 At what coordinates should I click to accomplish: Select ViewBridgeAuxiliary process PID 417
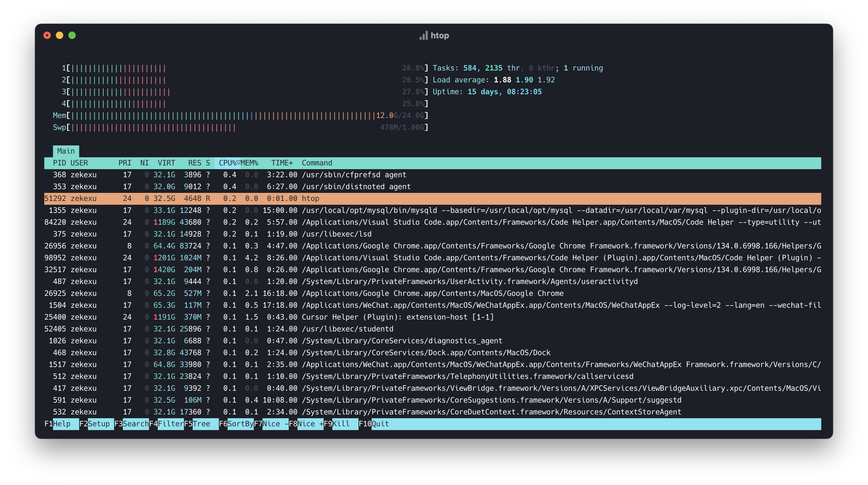coord(433,388)
